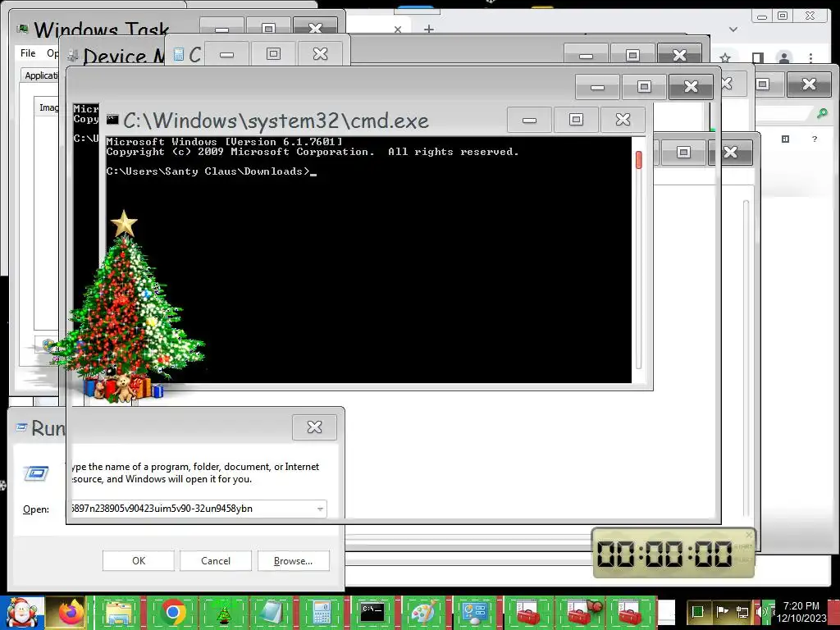Open the Action Center flag icon
Image resolution: width=840 pixels, height=630 pixels.
tap(722, 612)
